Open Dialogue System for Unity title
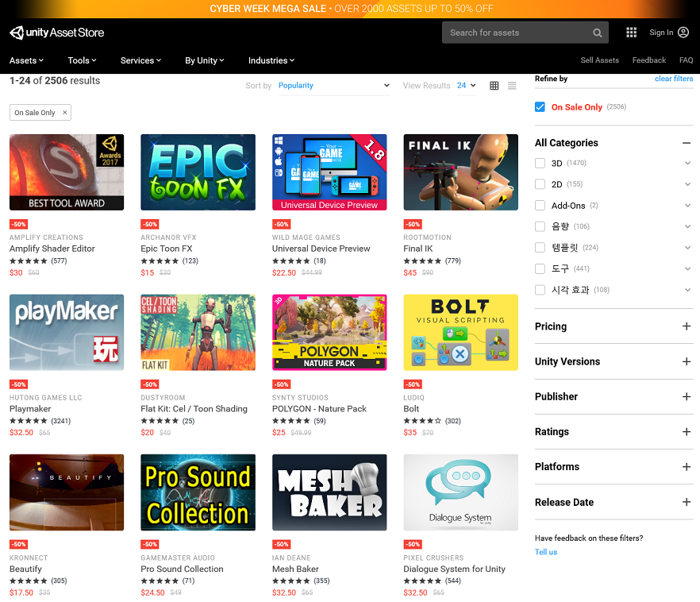 455,569
